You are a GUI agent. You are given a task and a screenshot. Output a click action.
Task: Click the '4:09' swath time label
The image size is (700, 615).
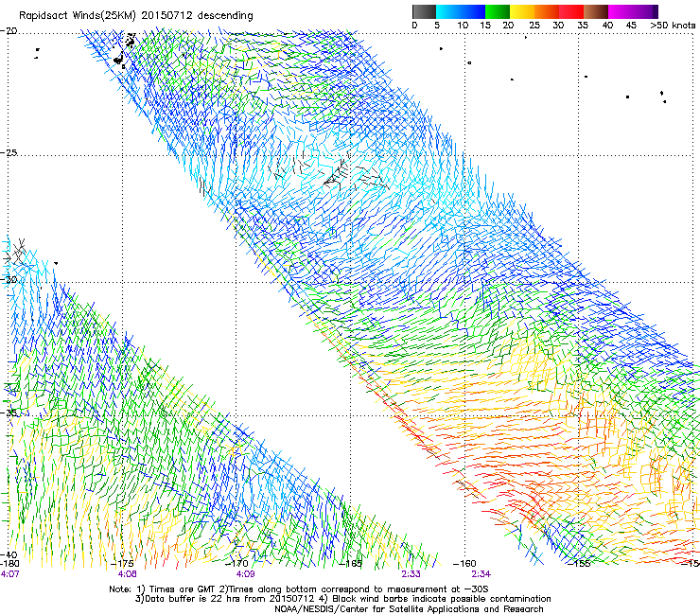click(246, 574)
